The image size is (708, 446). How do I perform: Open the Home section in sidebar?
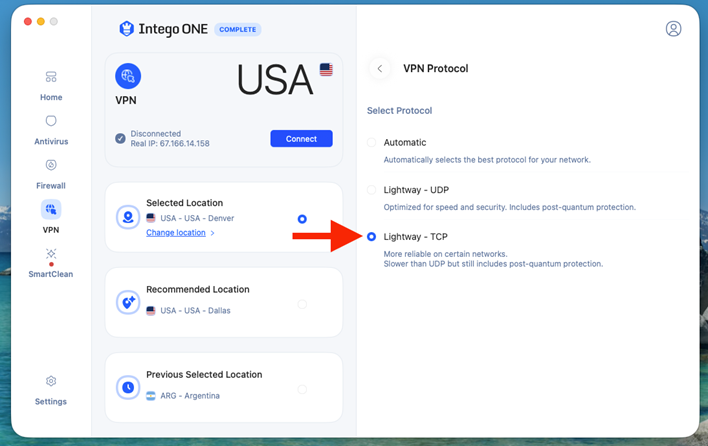coord(51,86)
